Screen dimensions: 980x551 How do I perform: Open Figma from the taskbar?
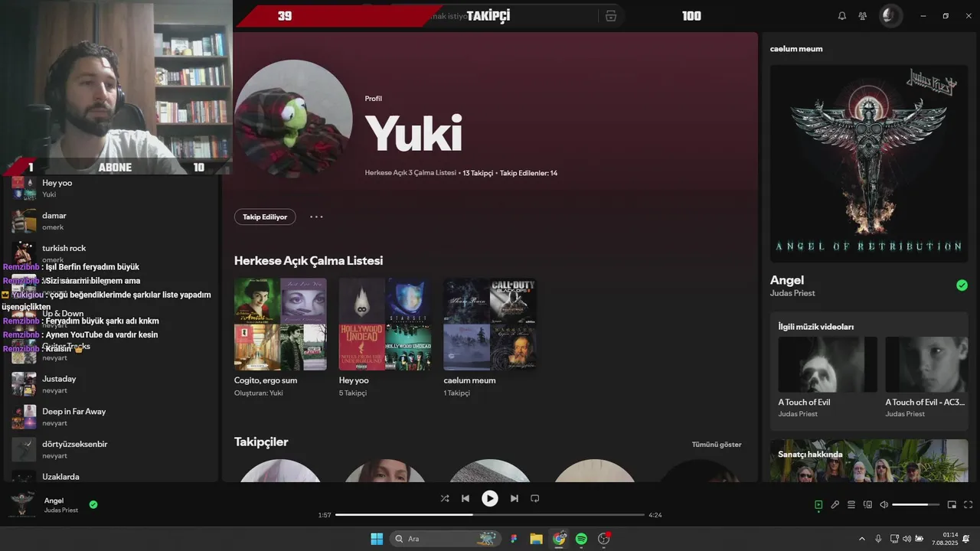(x=514, y=539)
